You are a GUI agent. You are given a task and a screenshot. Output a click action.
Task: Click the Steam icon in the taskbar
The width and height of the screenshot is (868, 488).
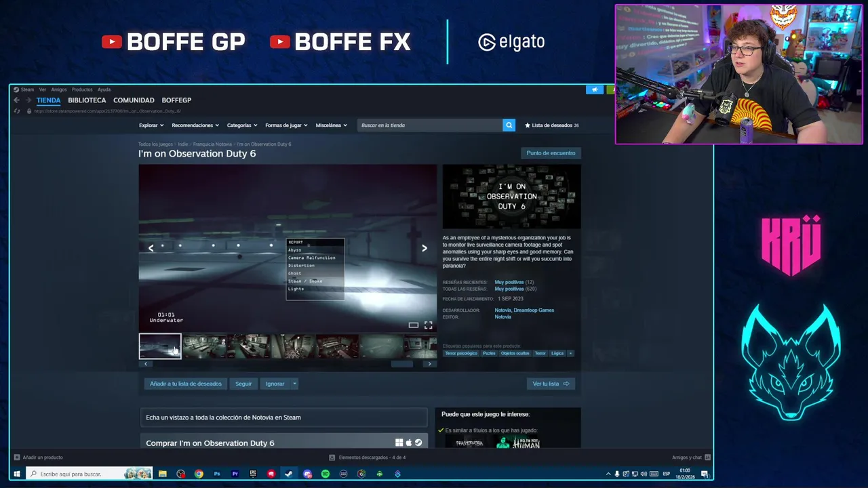[x=289, y=474]
